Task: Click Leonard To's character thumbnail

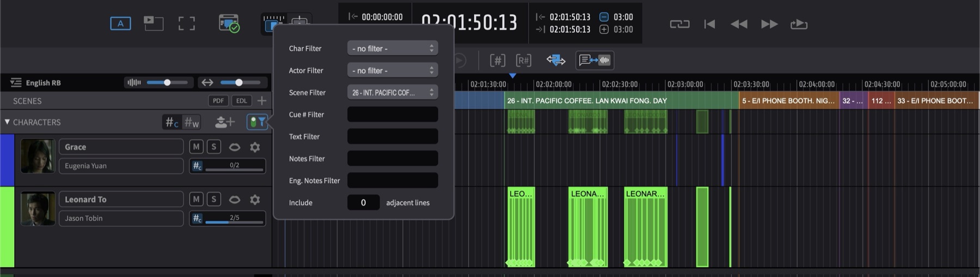Action: coord(38,208)
